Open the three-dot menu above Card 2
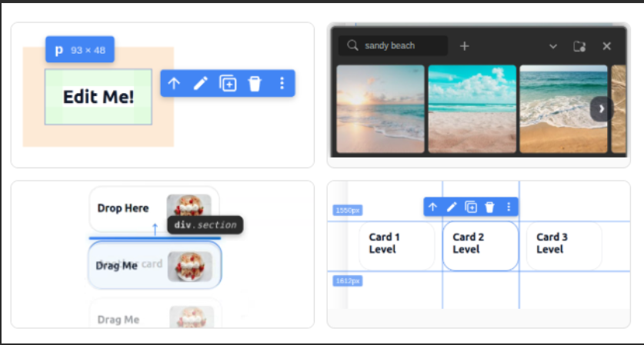644x345 pixels. pos(509,207)
